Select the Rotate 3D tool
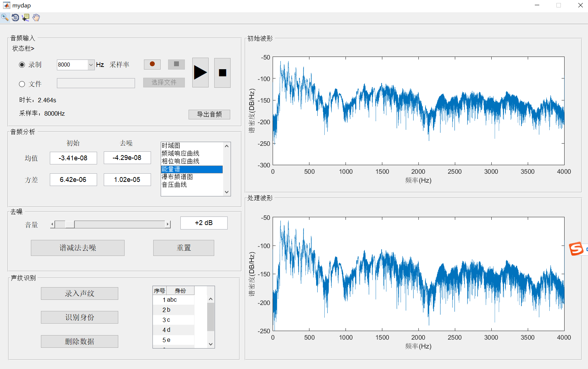Viewport: 588px width, 369px height. click(15, 17)
